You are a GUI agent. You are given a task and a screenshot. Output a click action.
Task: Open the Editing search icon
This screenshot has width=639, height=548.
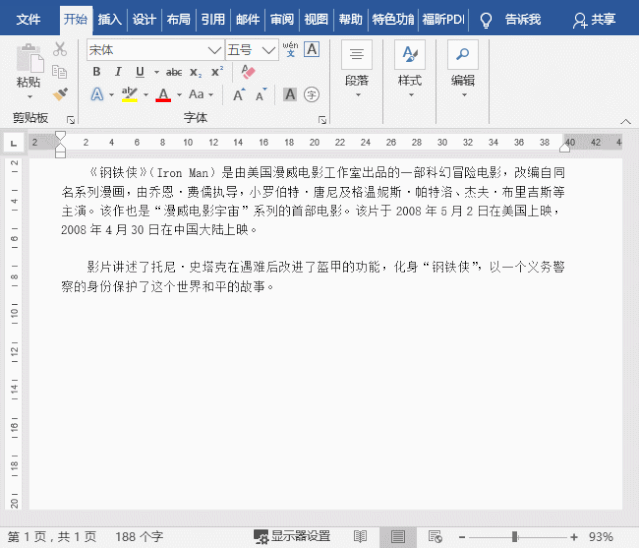point(463,54)
